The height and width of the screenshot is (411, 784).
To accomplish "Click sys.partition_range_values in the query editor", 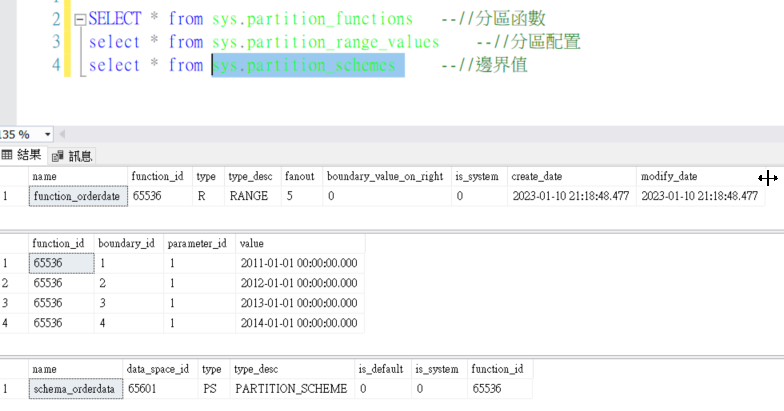I will pyautogui.click(x=326, y=42).
